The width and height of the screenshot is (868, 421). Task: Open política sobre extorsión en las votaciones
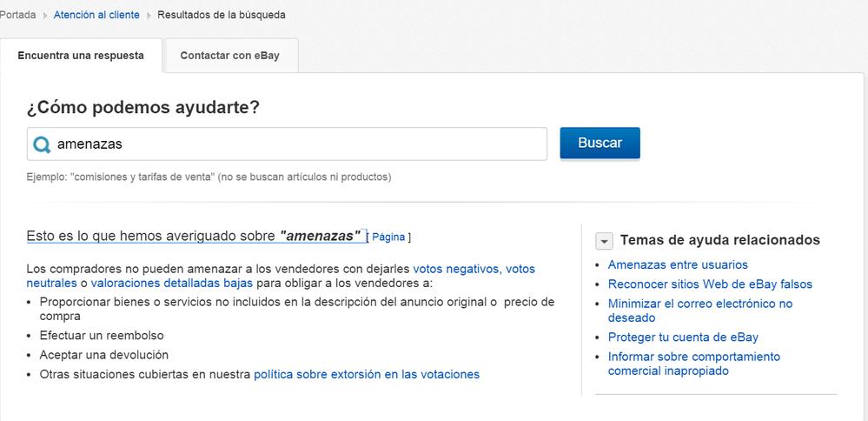pos(367,375)
